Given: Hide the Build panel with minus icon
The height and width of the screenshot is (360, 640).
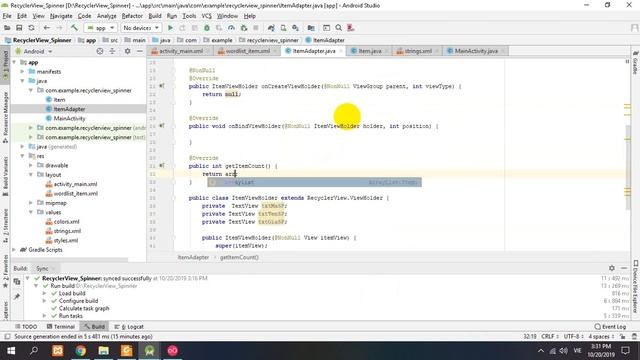Looking at the screenshot, I should click(x=624, y=268).
